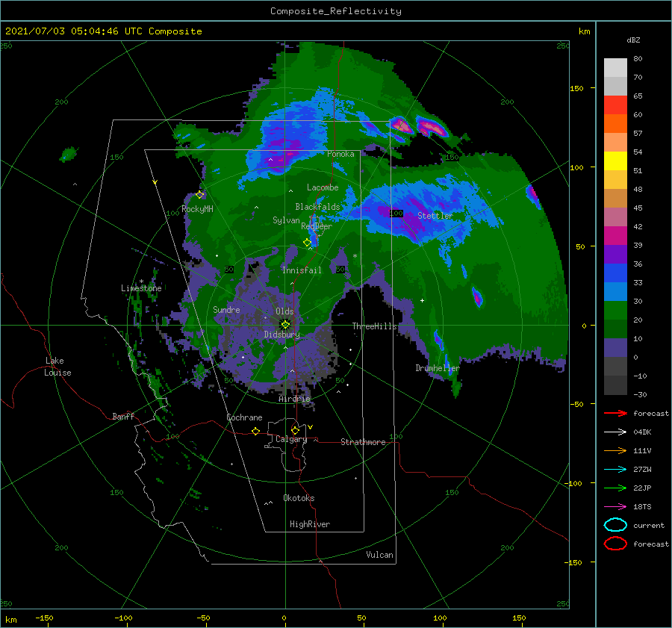This screenshot has width=672, height=628.
Task: Click the Airdrie city label
Action: (294, 399)
